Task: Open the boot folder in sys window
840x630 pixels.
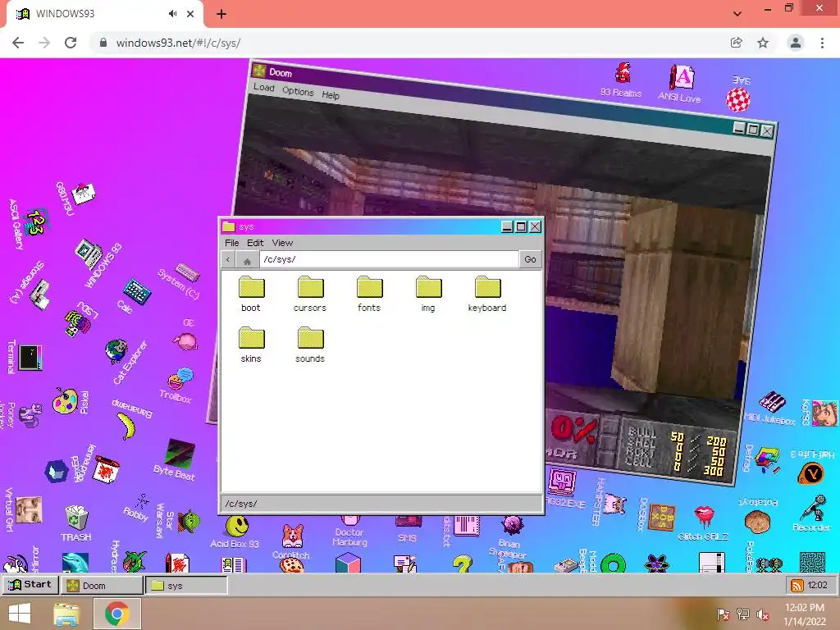Action: (251, 294)
